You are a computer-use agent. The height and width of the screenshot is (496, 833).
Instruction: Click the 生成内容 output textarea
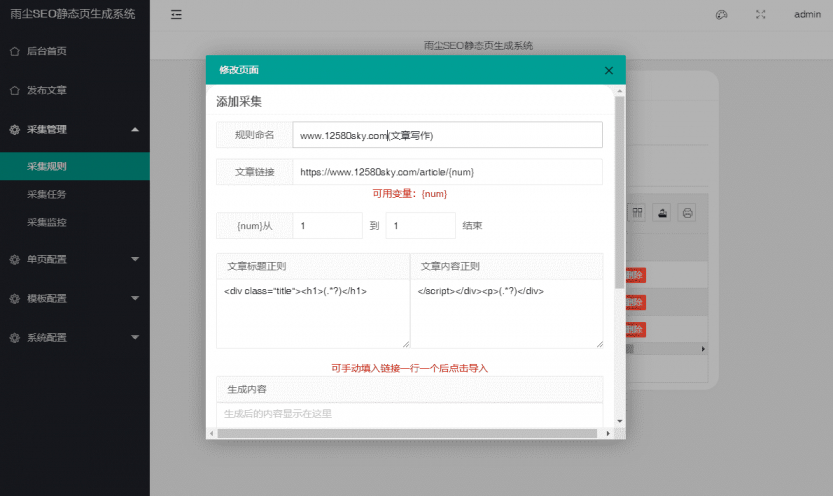pos(410,414)
